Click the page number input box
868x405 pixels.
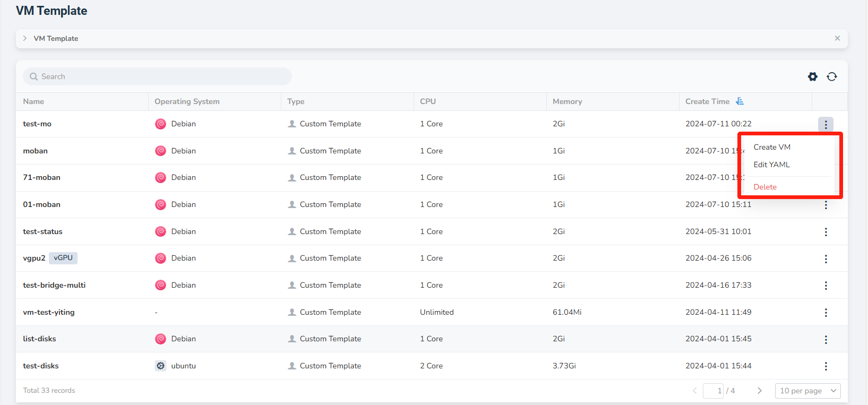pos(713,391)
